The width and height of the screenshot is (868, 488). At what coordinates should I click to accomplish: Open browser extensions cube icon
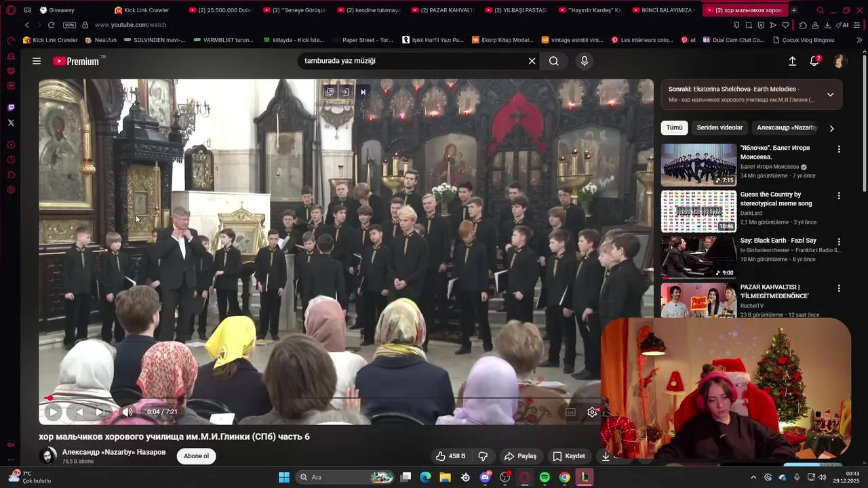803,25
